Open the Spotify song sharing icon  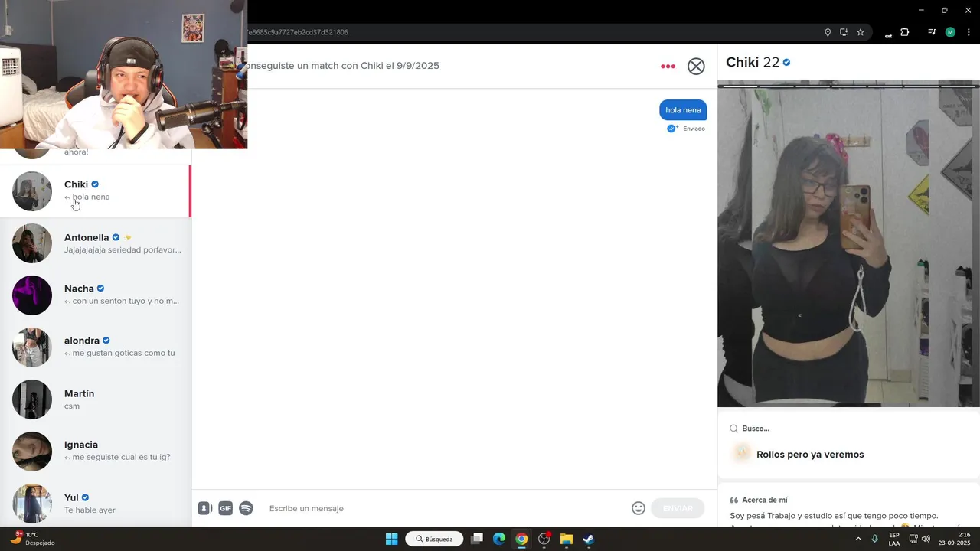point(246,508)
